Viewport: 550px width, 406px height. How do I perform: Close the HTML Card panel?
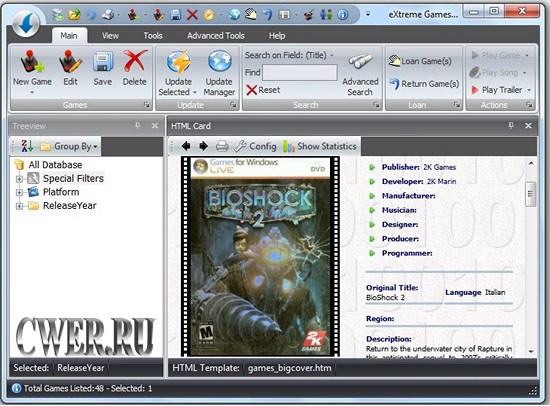(x=528, y=126)
